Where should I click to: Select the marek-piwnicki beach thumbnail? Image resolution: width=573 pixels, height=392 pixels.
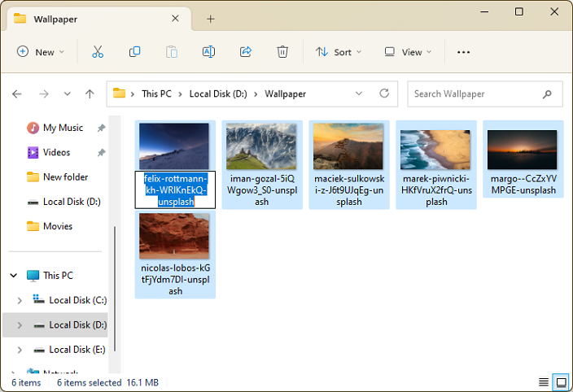coord(435,150)
